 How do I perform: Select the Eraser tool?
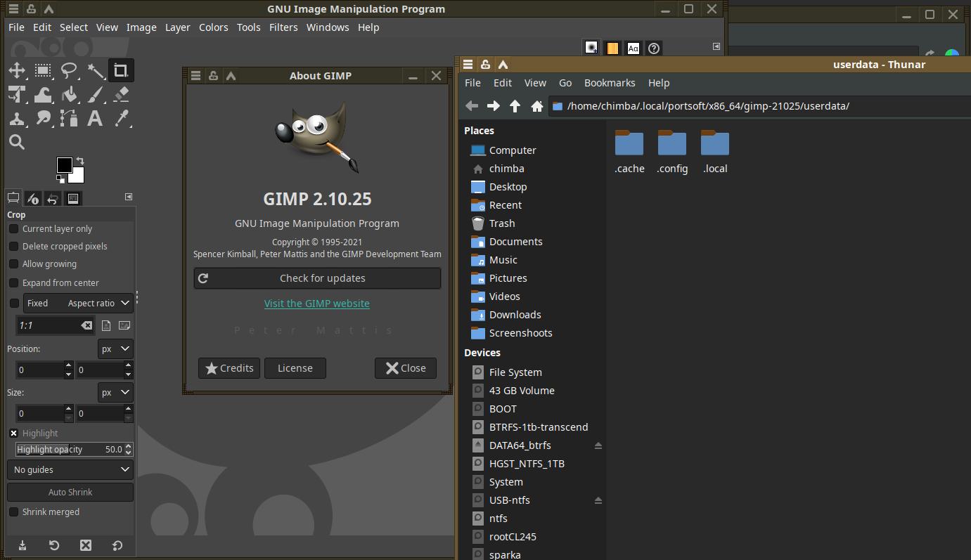click(121, 94)
